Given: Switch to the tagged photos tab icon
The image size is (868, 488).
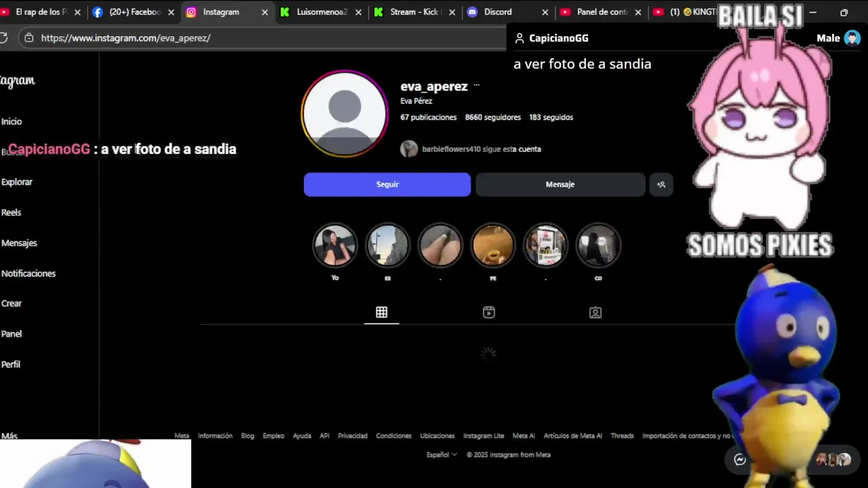Looking at the screenshot, I should pos(595,312).
